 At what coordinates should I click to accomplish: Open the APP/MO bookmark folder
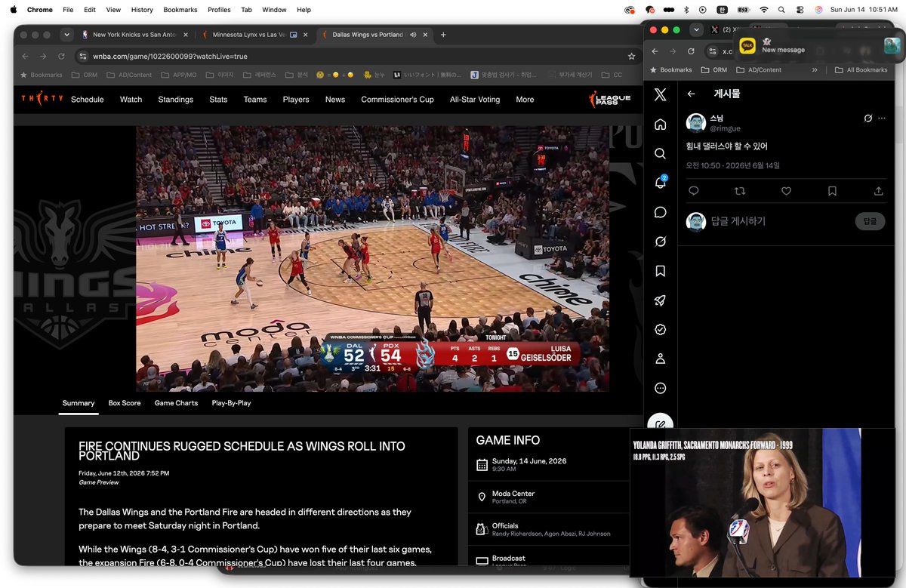click(179, 75)
